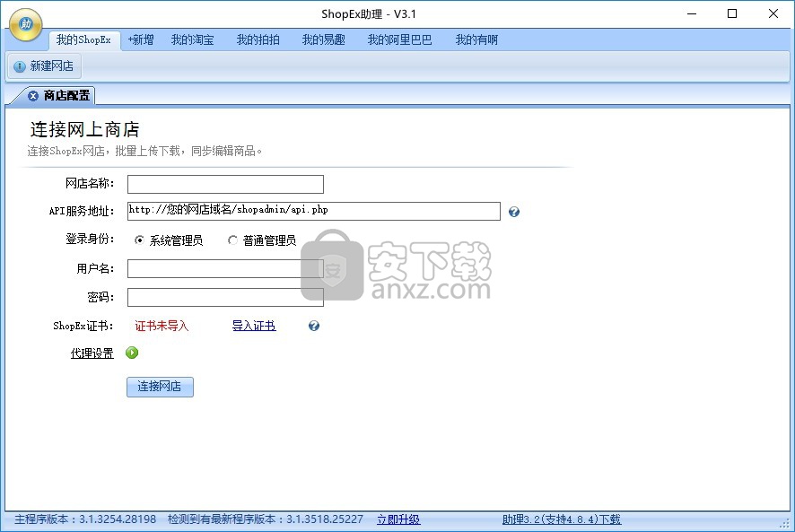Close the ShopEx助理 window
Image resolution: width=795 pixels, height=532 pixels.
(773, 13)
